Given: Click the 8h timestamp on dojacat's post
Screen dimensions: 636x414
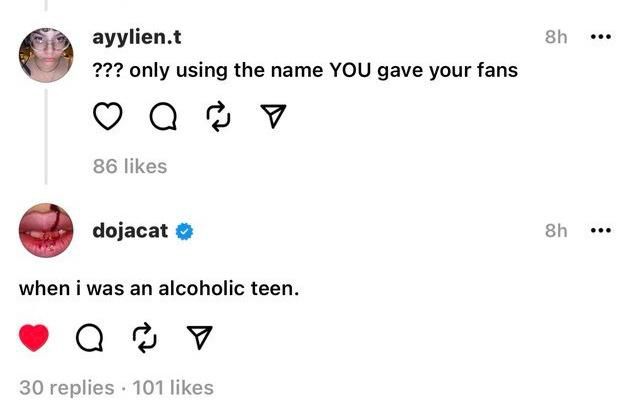Looking at the screenshot, I should pos(556,231).
